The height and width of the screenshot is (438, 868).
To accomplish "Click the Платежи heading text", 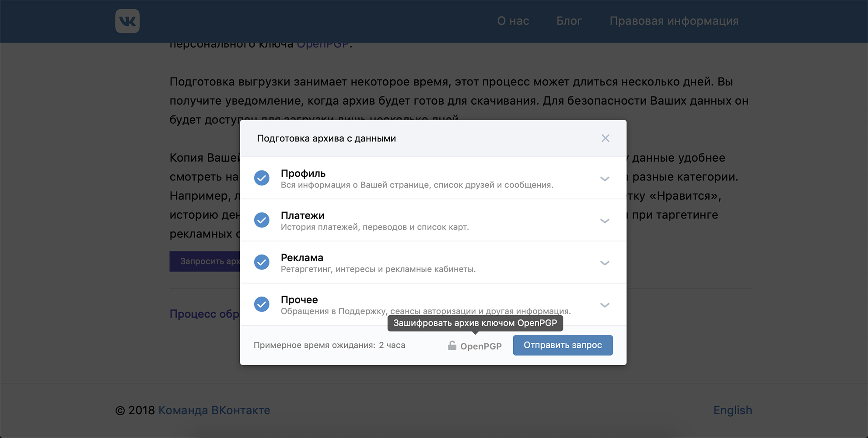I will [x=302, y=215].
